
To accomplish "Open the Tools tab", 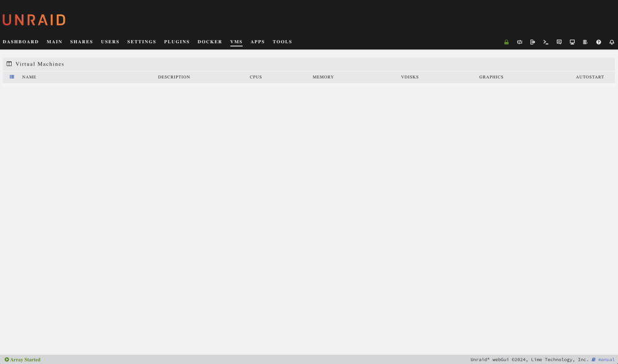I will tap(282, 42).
